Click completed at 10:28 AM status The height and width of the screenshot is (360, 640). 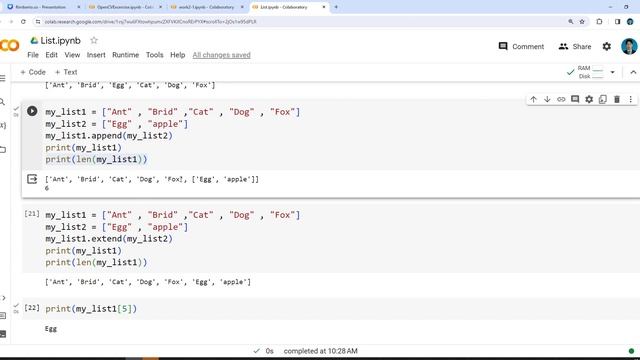pyautogui.click(x=320, y=351)
